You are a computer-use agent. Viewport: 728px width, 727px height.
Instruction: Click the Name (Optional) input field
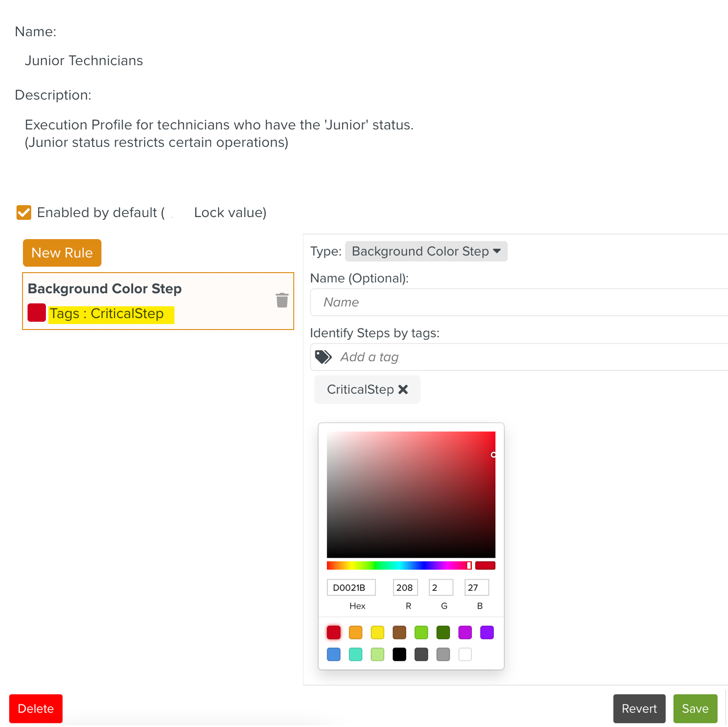click(519, 302)
